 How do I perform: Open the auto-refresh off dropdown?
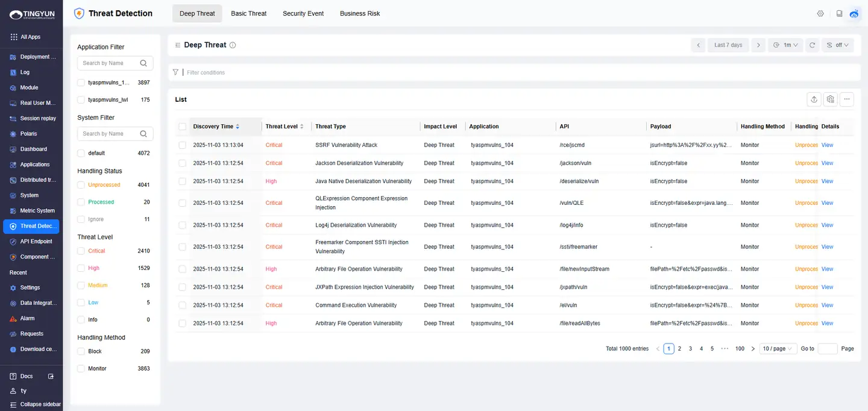click(837, 45)
